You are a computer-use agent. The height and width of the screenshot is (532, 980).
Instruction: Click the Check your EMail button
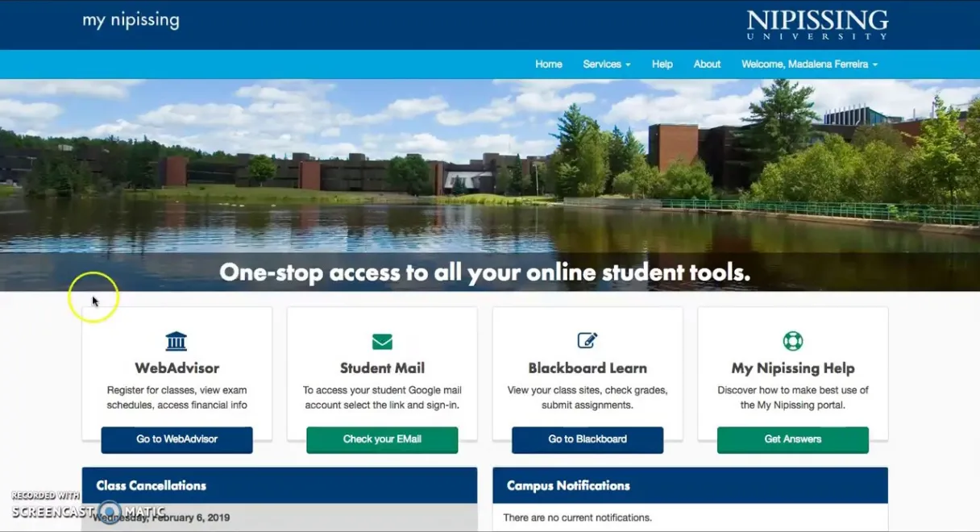pyautogui.click(x=382, y=439)
